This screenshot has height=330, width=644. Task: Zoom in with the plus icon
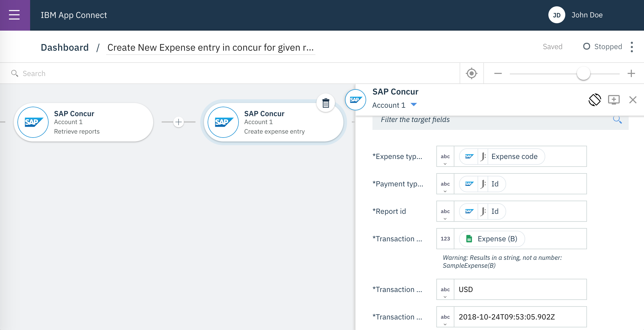click(x=631, y=73)
